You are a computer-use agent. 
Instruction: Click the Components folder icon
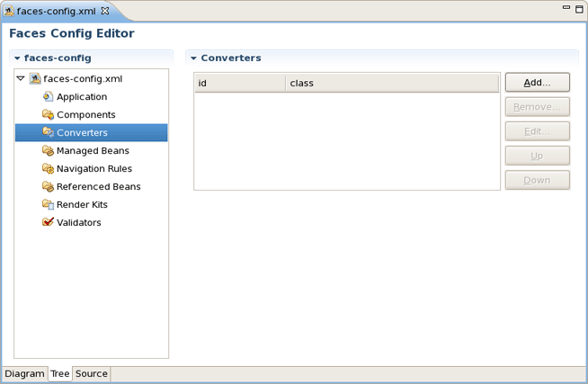[x=48, y=115]
